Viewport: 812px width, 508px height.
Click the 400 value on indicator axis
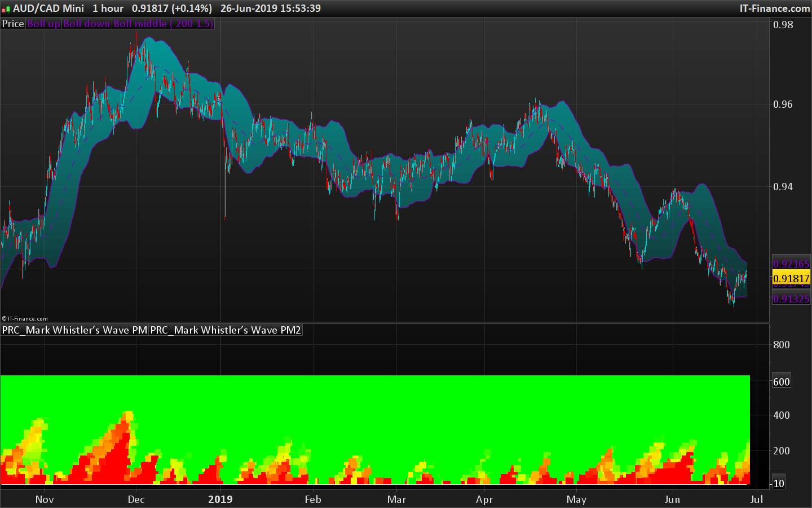point(782,415)
